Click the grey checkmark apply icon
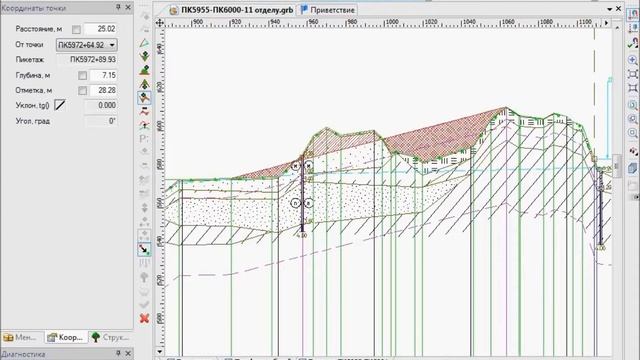The width and height of the screenshot is (640, 360). (x=144, y=304)
